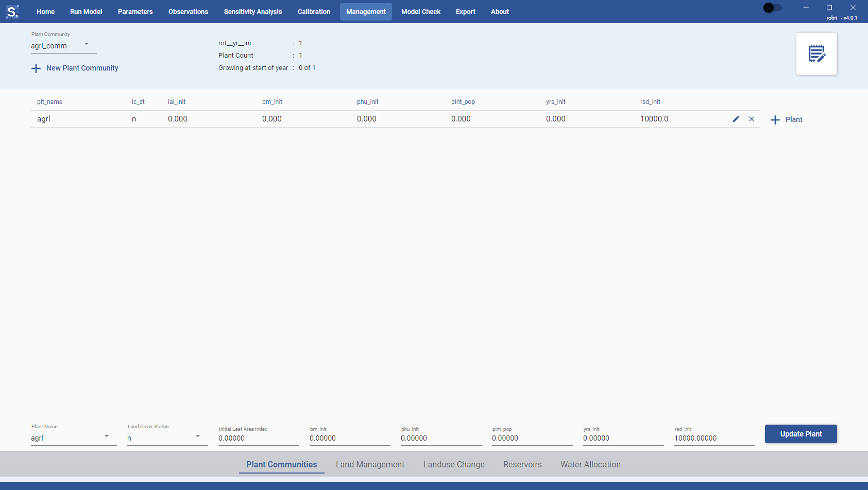Click the lai_init column header
The image size is (868, 490).
click(x=177, y=102)
